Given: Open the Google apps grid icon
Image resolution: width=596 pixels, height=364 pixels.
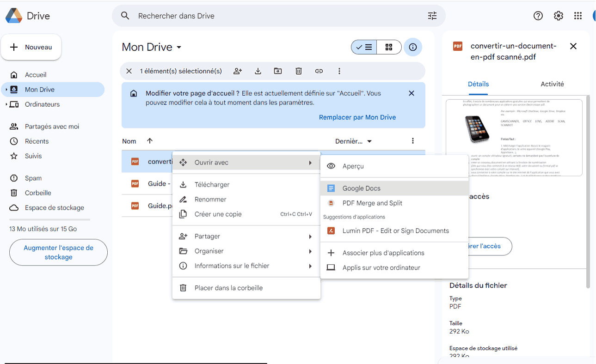Looking at the screenshot, I should pos(578,16).
